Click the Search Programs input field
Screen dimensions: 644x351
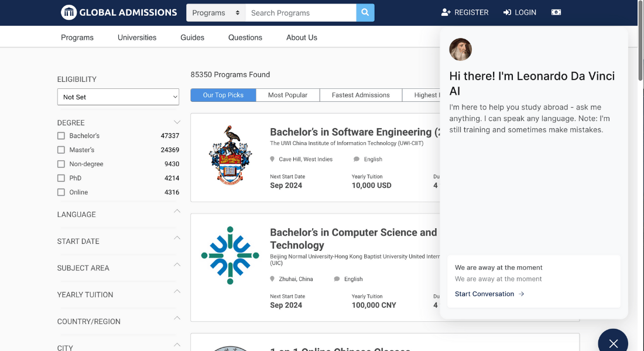(x=301, y=13)
